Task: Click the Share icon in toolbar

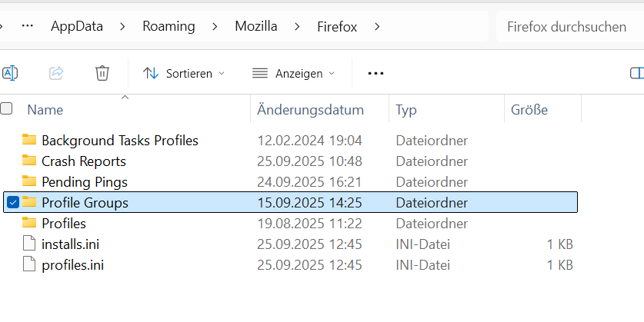Action: pos(56,73)
